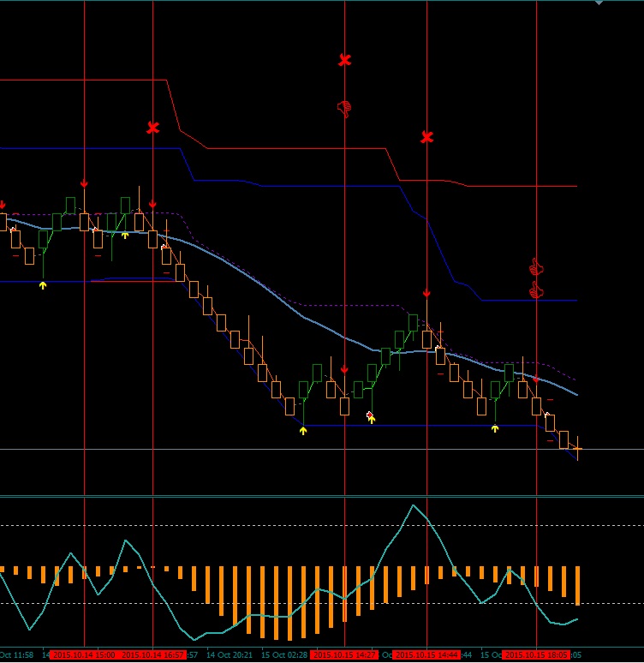Screen dimensions: 644x663
Task: Click the 2015.10.15 18:05 date label
Action: tap(536, 655)
